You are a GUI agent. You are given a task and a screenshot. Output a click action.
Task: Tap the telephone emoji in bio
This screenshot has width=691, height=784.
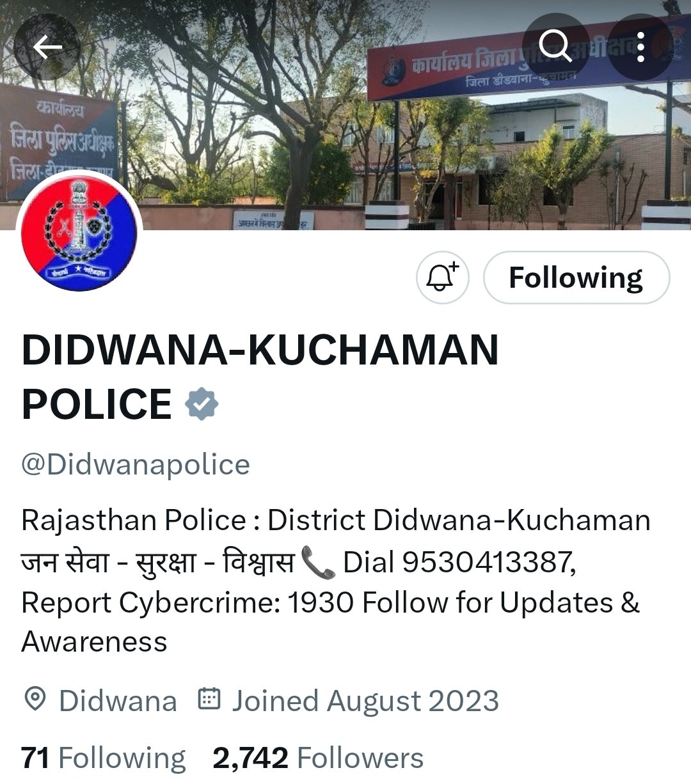coord(318,563)
